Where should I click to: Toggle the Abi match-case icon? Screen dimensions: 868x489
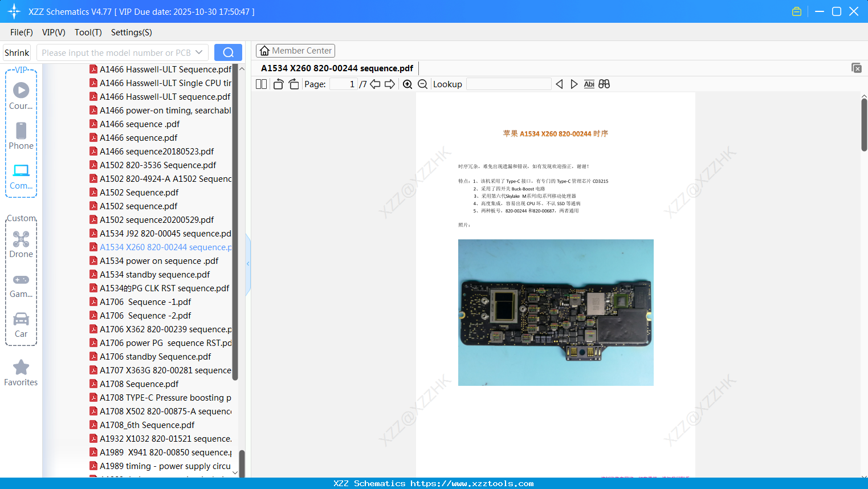click(x=589, y=84)
